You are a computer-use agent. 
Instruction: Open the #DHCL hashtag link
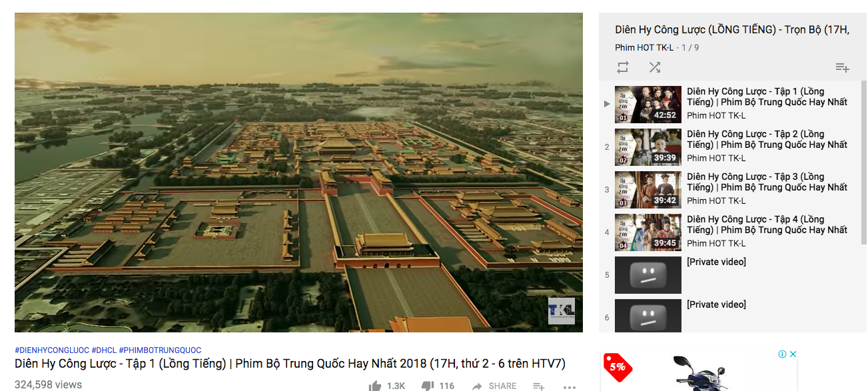(104, 350)
